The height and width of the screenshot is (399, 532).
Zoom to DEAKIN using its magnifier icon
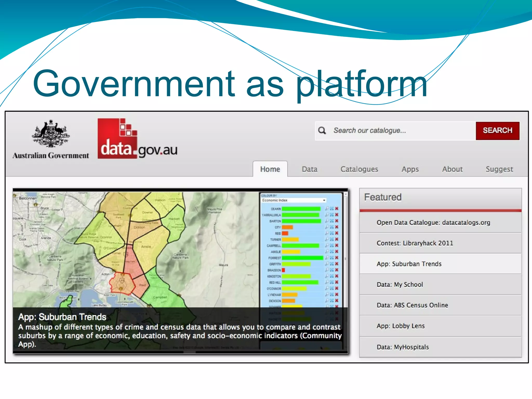pyautogui.click(x=327, y=208)
